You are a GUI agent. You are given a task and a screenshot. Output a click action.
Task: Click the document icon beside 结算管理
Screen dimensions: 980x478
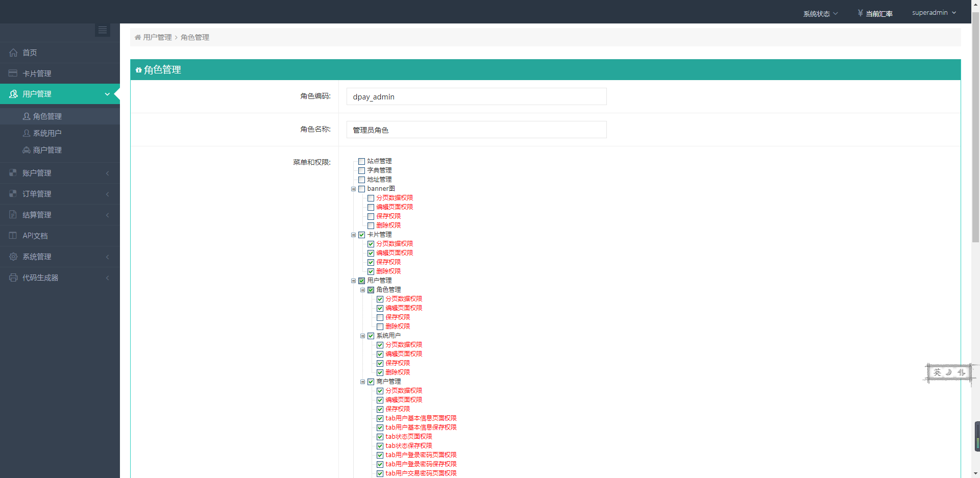(13, 215)
